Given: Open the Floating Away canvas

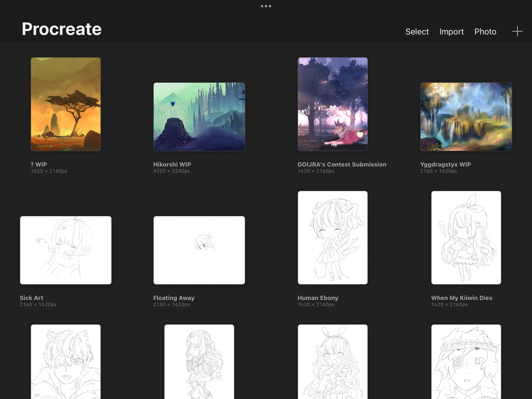Looking at the screenshot, I should pos(199,250).
